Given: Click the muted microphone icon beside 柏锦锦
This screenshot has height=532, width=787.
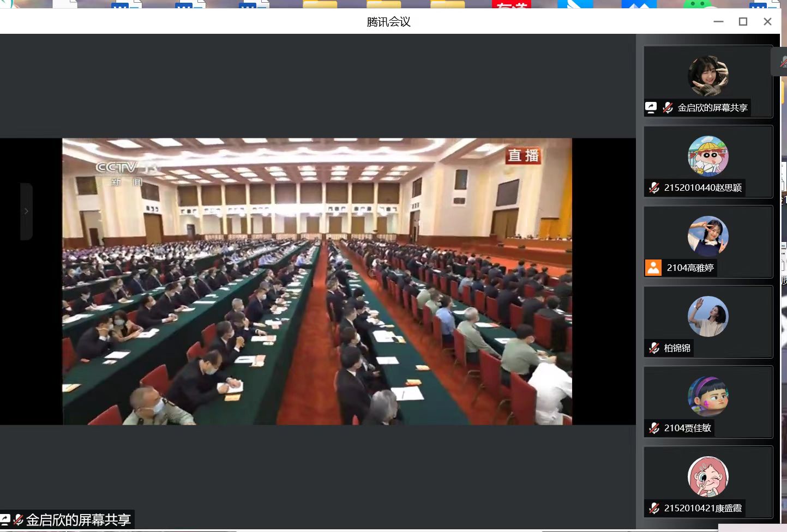Looking at the screenshot, I should coord(654,348).
